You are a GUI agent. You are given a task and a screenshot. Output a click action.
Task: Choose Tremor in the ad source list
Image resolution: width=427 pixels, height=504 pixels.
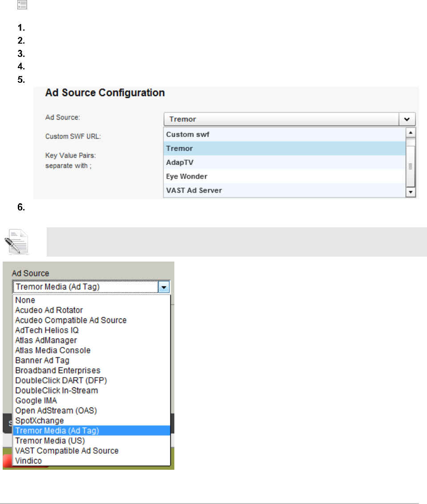click(x=285, y=149)
